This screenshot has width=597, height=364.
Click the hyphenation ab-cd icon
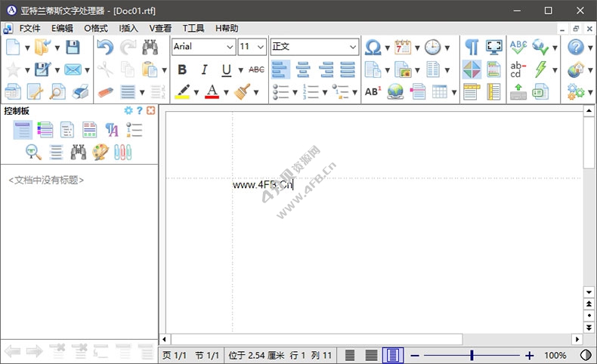(518, 69)
